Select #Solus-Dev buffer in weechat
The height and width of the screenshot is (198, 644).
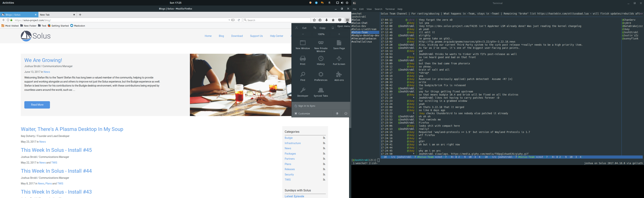[x=359, y=26]
